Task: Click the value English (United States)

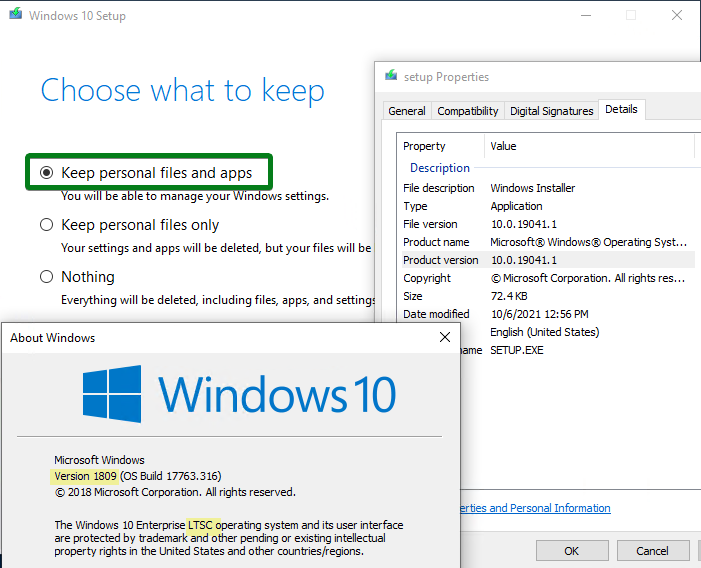Action: tap(545, 332)
